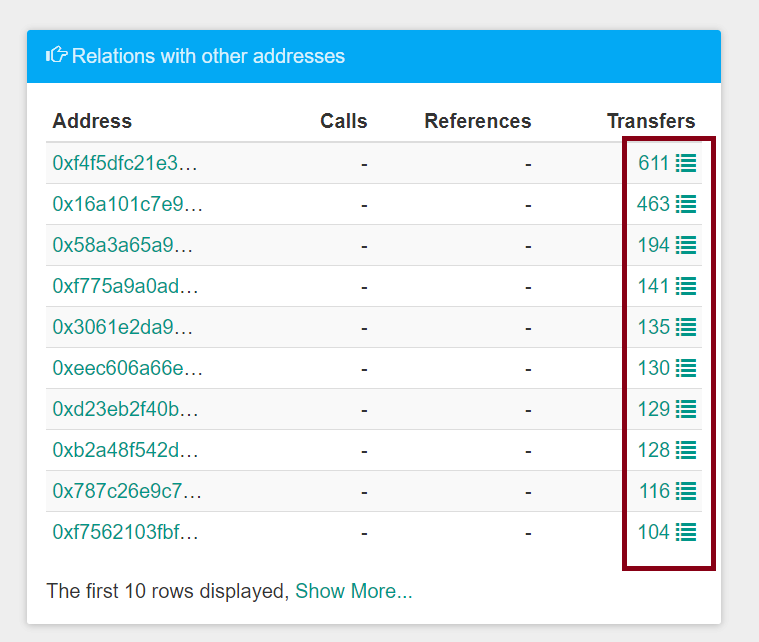Image resolution: width=759 pixels, height=642 pixels.
Task: Click the 611 transfers count
Action: click(x=653, y=163)
